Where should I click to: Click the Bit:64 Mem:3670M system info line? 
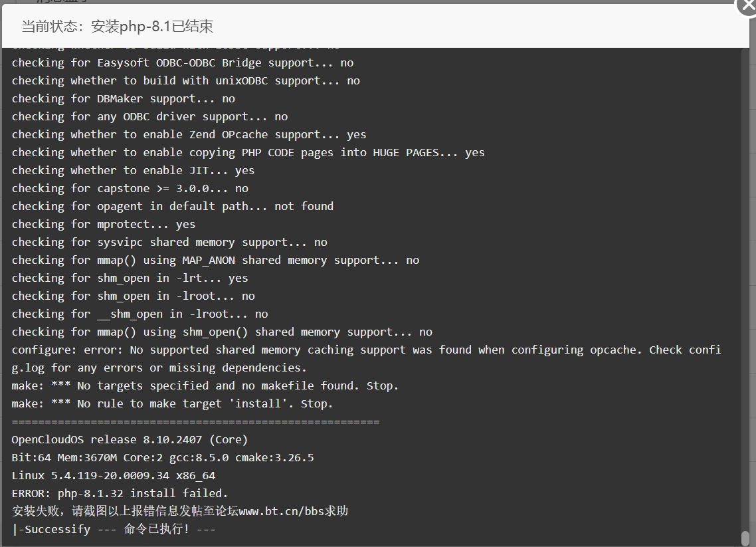163,457
